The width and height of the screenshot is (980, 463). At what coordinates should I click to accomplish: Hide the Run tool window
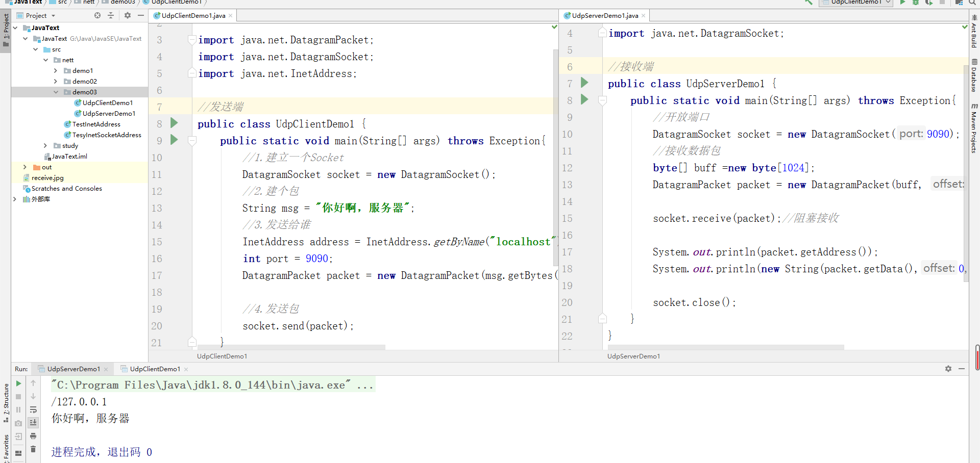pos(962,369)
